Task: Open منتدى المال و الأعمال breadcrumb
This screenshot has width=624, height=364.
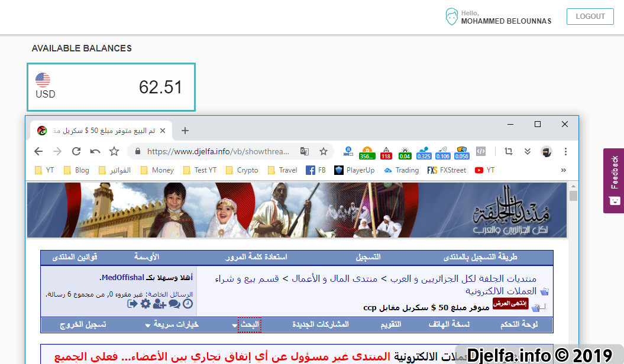Action: click(335, 278)
